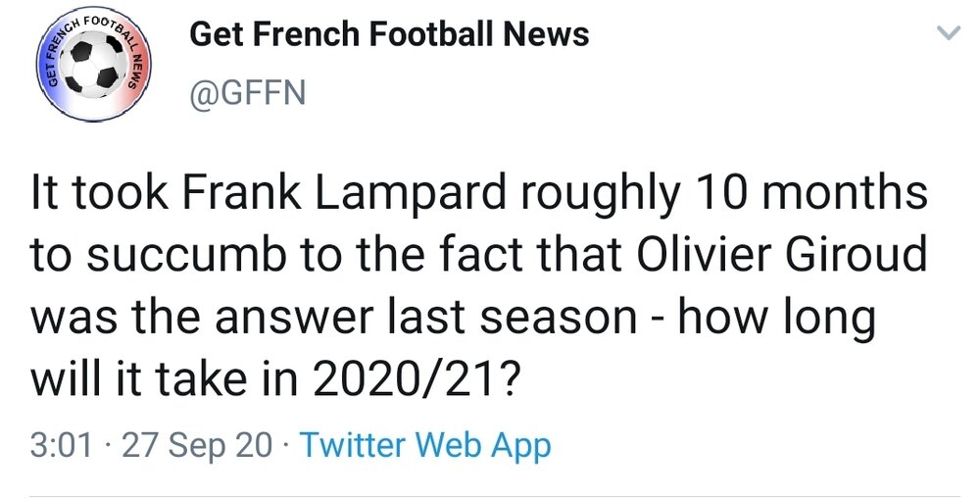Viewport: 980px width, 498px height.
Task: Click the soccer ball in the logo
Action: tap(95, 65)
